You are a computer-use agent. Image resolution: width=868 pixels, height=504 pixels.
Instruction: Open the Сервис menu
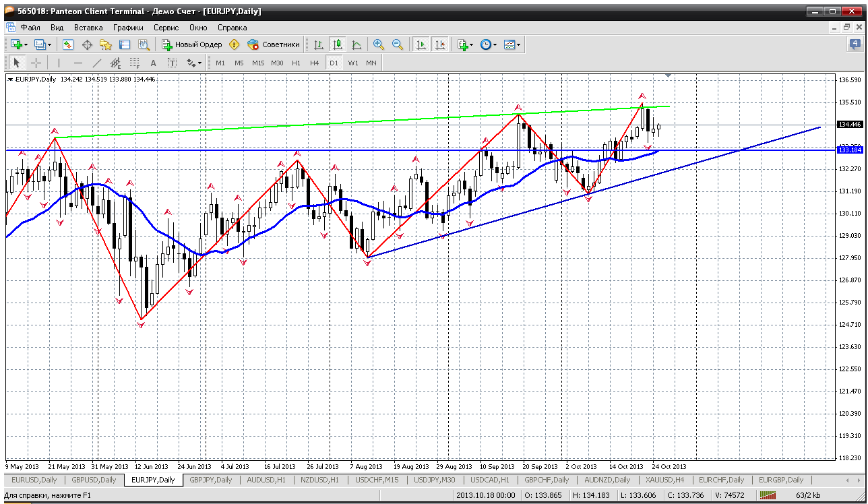166,28
